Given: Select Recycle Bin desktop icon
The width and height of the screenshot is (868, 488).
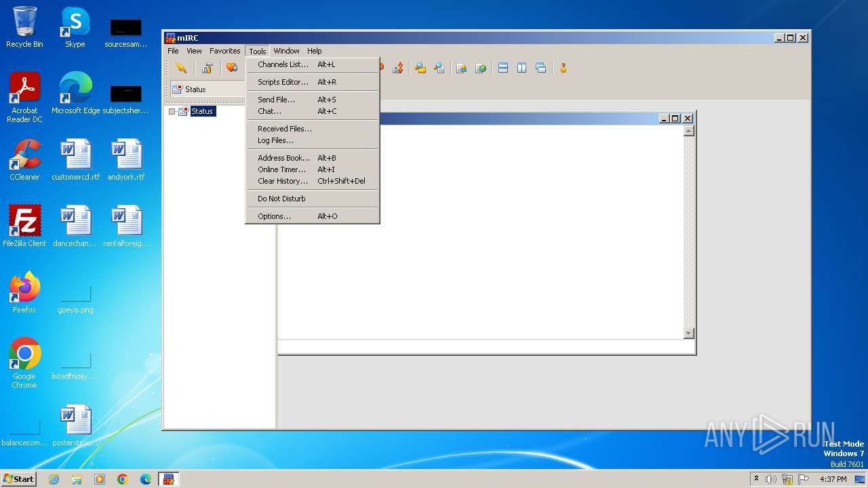Looking at the screenshot, I should pyautogui.click(x=24, y=28).
